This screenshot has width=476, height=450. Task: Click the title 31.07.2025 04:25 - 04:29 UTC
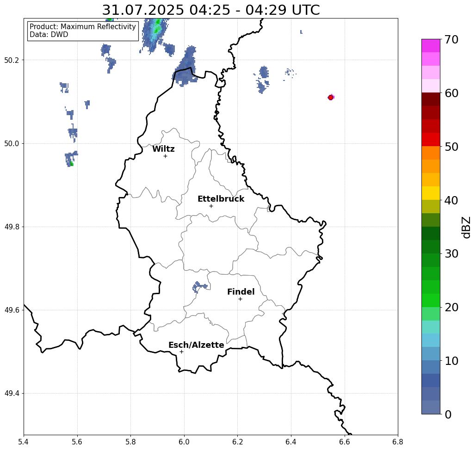point(210,10)
